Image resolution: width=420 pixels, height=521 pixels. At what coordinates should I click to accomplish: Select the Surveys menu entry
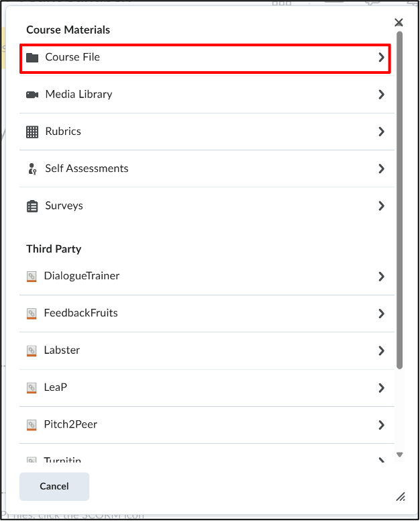[x=207, y=205]
